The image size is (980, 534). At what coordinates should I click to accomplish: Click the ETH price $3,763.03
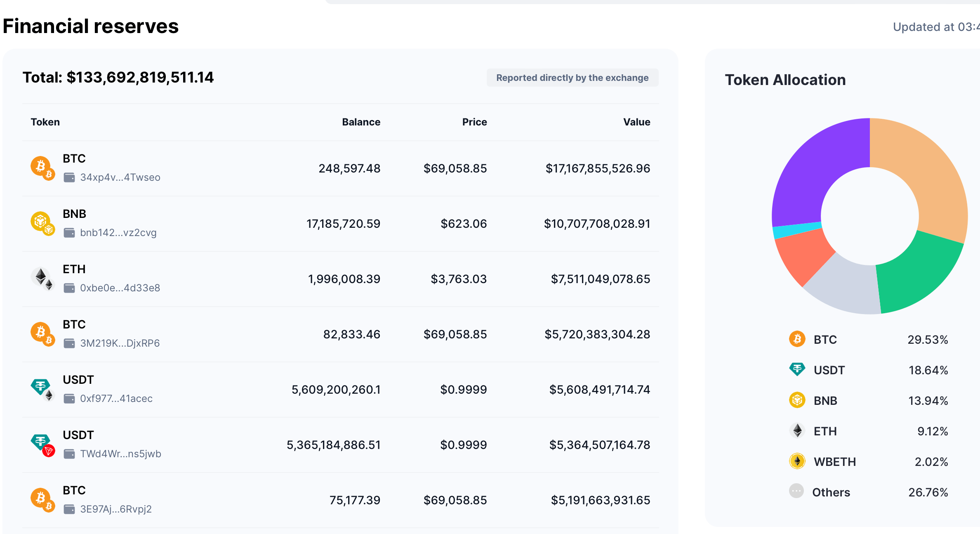(459, 279)
